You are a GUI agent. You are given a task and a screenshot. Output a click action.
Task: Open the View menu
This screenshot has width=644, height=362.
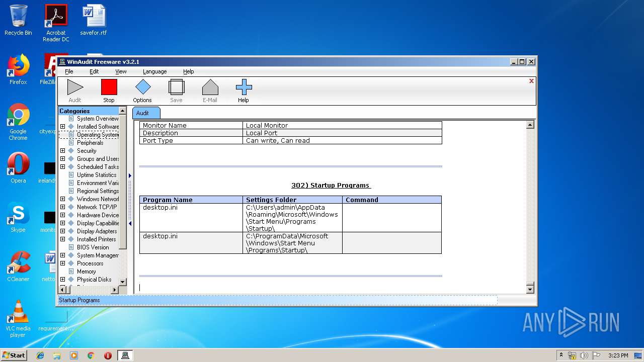tap(121, 71)
